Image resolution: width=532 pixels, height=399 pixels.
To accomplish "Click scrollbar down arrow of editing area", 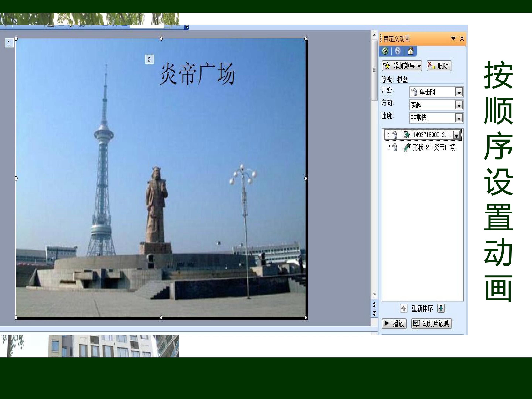I will [374, 295].
